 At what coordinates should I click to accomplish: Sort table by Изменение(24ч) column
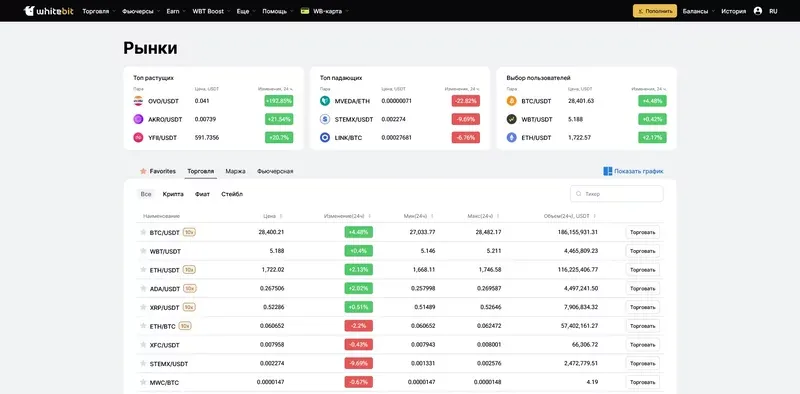[x=347, y=216]
